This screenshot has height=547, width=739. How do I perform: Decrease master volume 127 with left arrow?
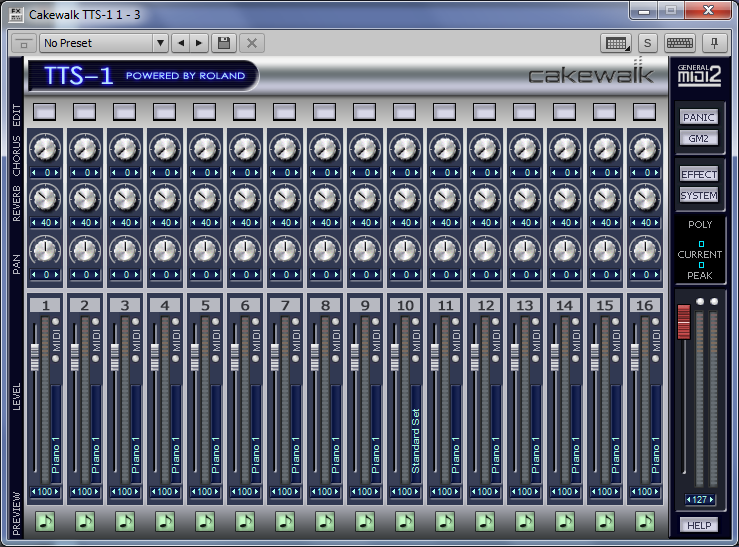[689, 499]
